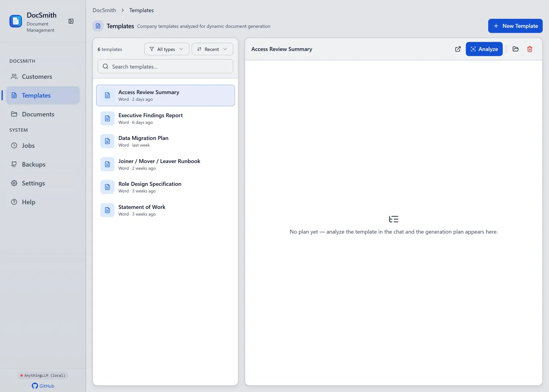Screen dimensions: 549x392
Task: Click the GitHub octocat icon
Action: 35,386
